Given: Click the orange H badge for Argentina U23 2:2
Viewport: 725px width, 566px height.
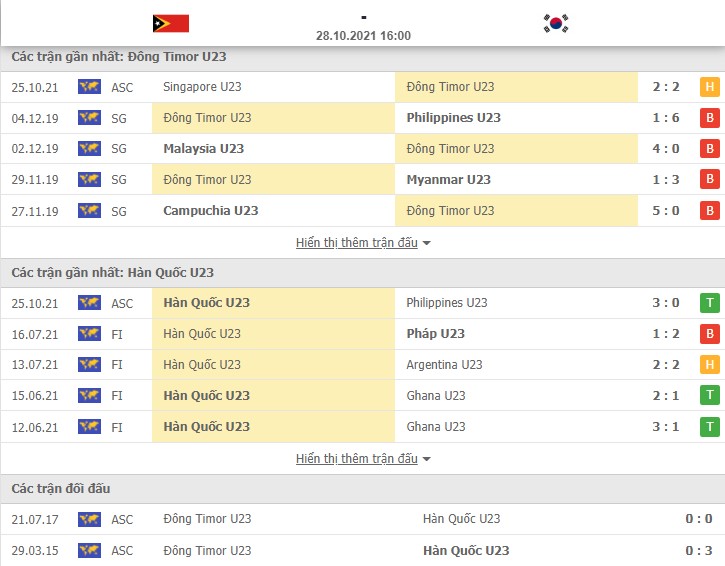Looking at the screenshot, I should 710,365.
